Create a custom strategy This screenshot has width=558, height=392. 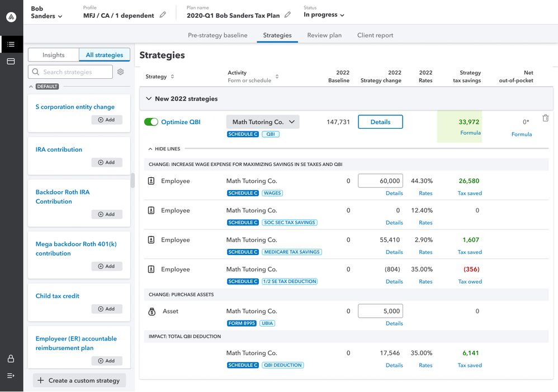[79, 380]
